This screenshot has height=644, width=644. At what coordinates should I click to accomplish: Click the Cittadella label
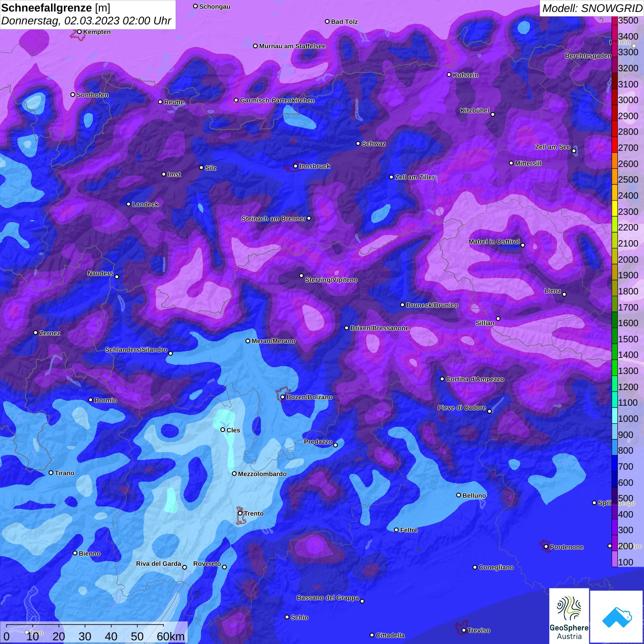[391, 635]
